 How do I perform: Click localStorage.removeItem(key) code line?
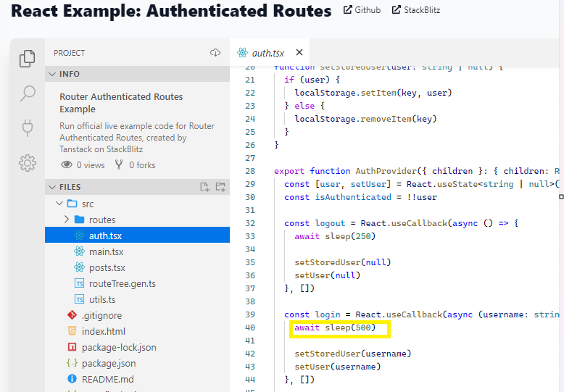[x=365, y=119]
